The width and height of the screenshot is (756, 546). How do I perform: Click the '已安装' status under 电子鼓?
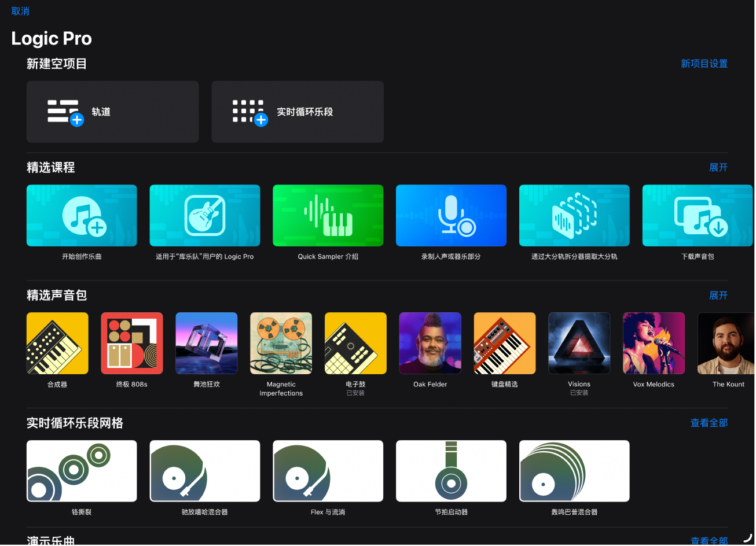[355, 393]
